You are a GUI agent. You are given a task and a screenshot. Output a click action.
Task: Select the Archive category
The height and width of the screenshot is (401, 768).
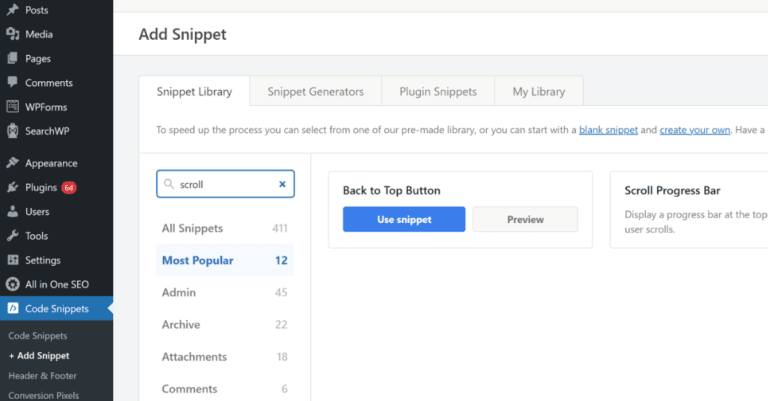coord(225,325)
